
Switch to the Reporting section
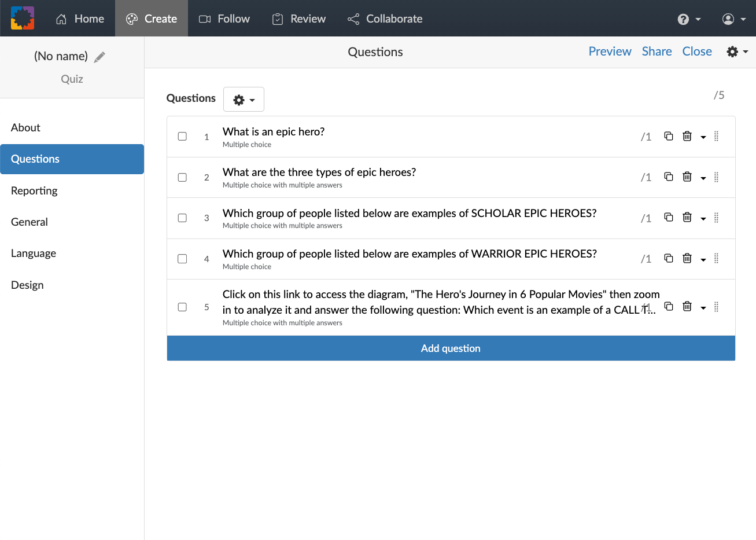click(x=34, y=190)
